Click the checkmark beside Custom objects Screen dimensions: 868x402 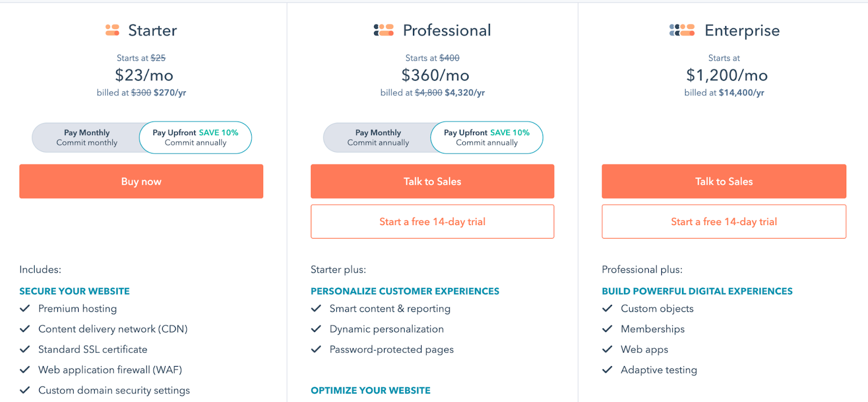click(x=608, y=308)
